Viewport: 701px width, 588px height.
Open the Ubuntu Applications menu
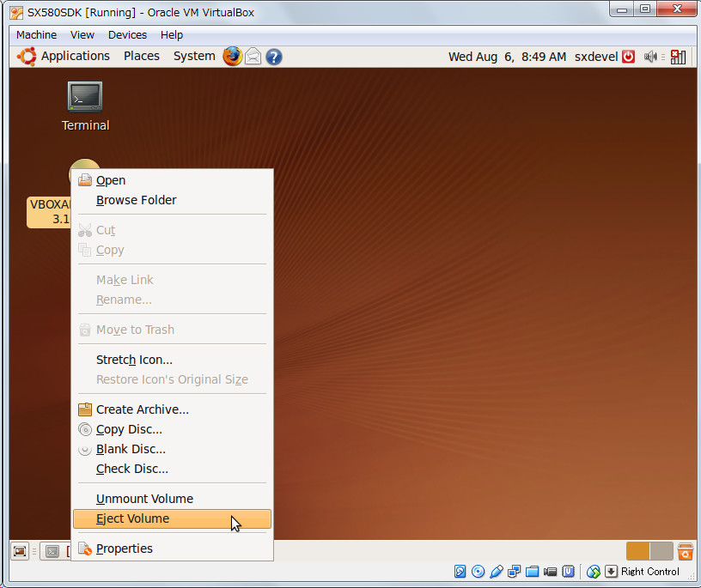[x=75, y=56]
